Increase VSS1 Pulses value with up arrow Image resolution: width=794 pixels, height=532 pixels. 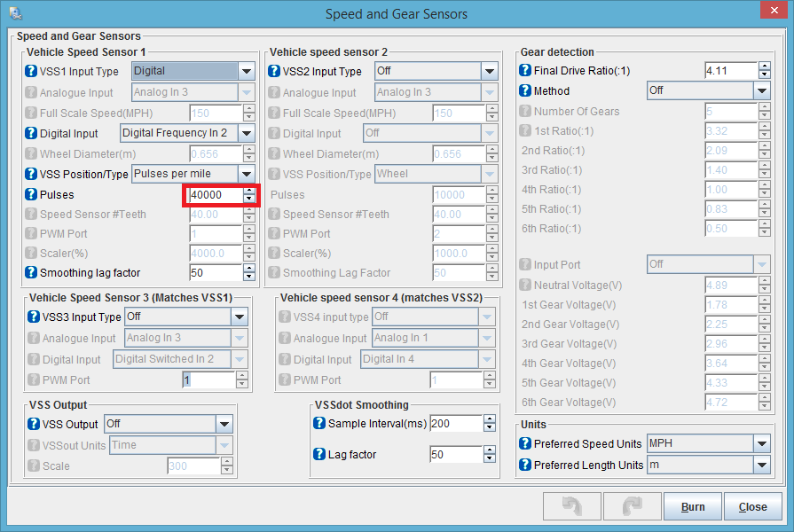click(249, 191)
